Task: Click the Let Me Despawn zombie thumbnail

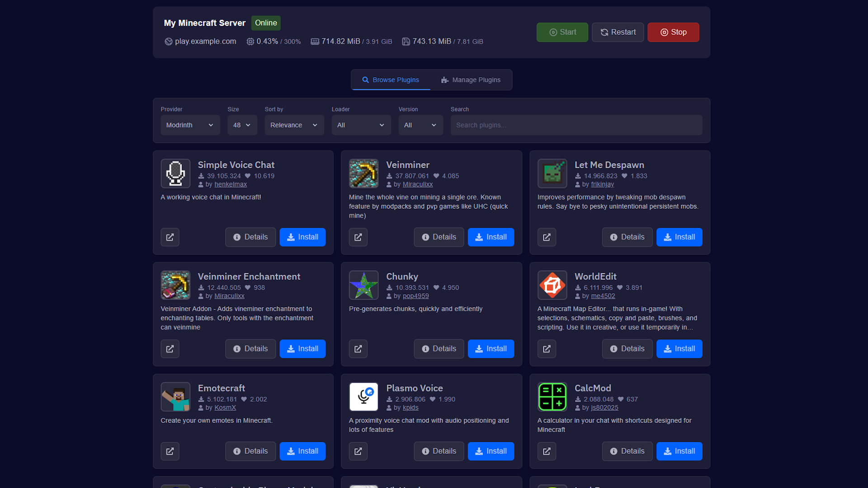Action: [552, 174]
